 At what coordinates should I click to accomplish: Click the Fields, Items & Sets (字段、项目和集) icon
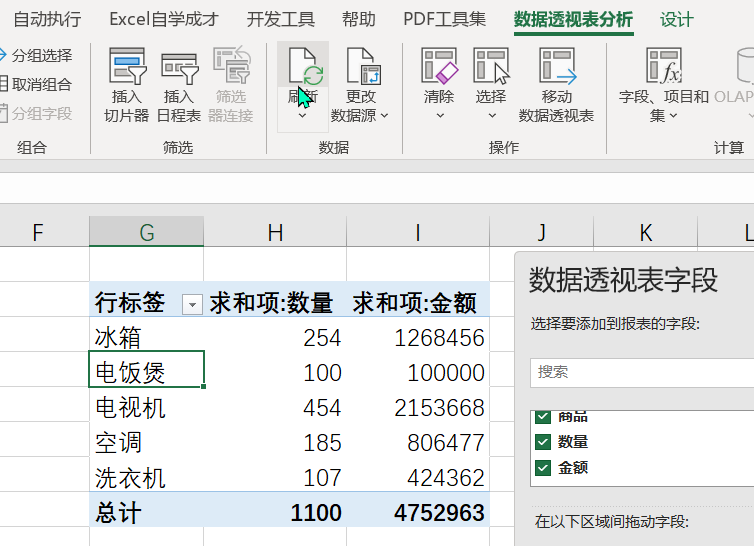point(664,66)
